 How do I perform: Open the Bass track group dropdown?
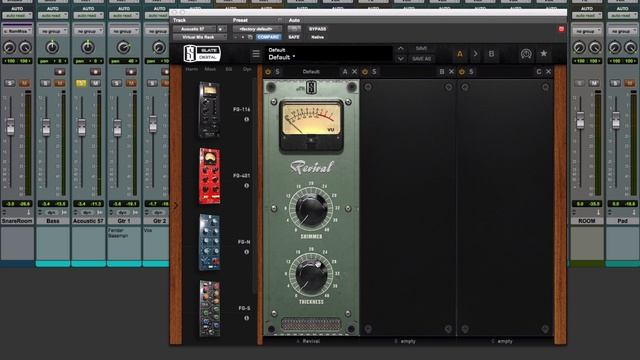[x=53, y=31]
